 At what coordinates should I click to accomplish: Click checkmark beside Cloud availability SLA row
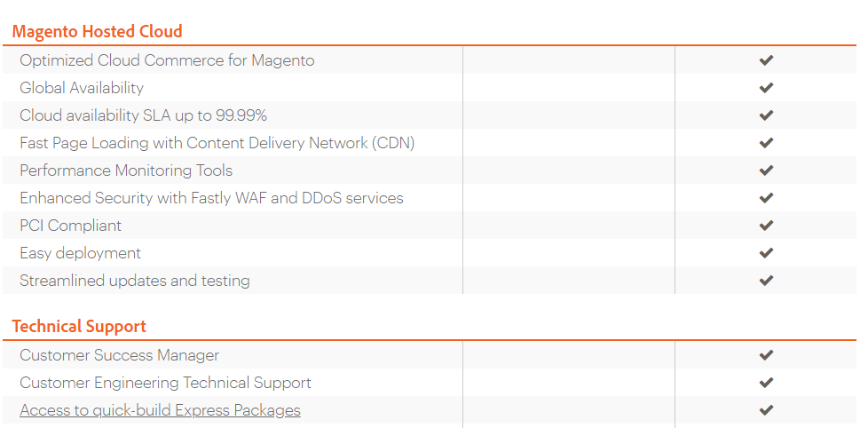(766, 115)
